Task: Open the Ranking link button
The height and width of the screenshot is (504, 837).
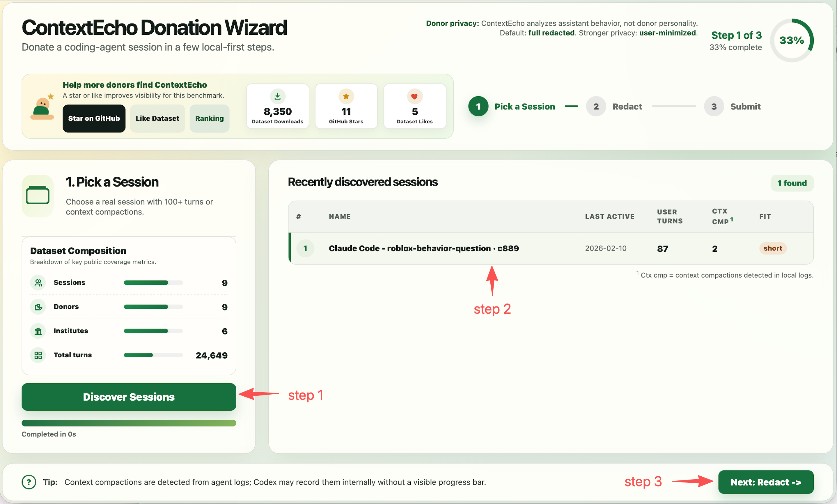Action: pyautogui.click(x=209, y=118)
